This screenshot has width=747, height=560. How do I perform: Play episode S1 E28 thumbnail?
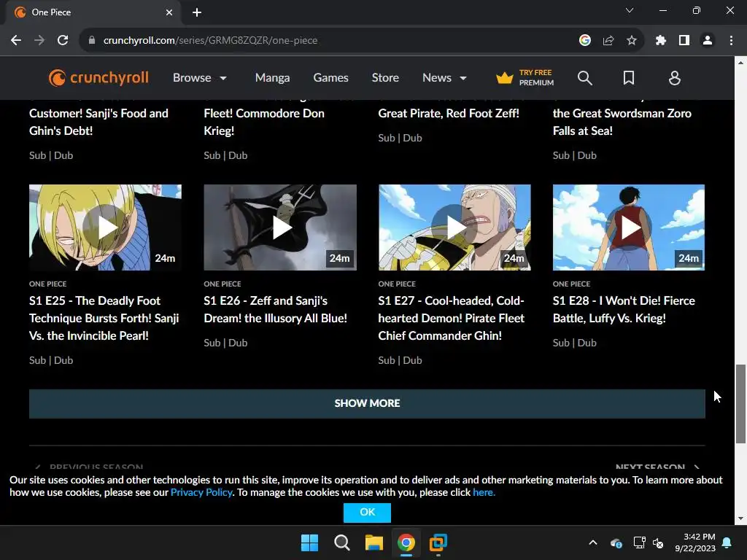click(629, 227)
